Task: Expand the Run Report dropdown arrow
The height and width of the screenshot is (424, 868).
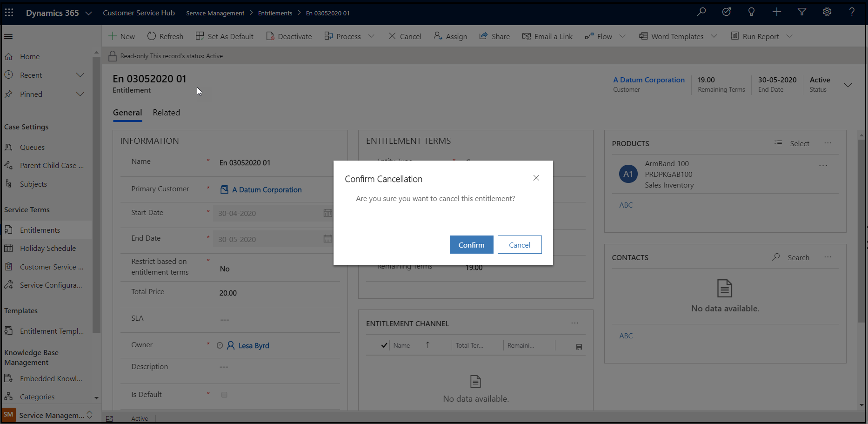Action: pyautogui.click(x=789, y=36)
